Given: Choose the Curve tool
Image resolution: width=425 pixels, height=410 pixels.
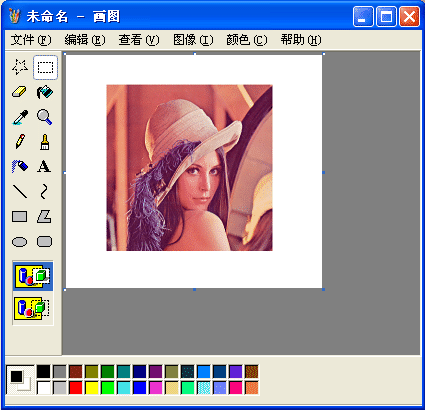Looking at the screenshot, I should [45, 191].
